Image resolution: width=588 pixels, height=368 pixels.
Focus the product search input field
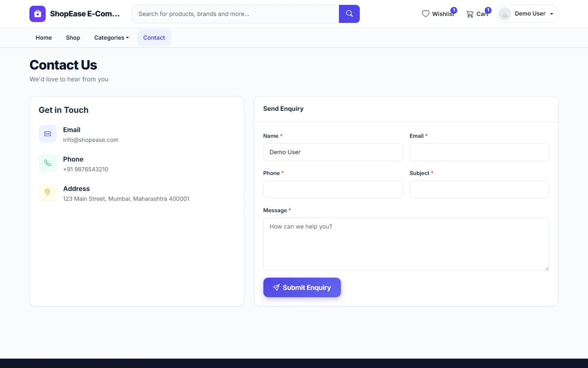235,14
